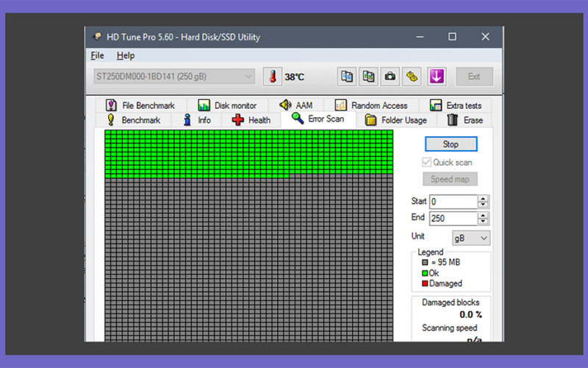Click the Random Access tab icon
This screenshot has height=368, width=588.
tap(340, 105)
